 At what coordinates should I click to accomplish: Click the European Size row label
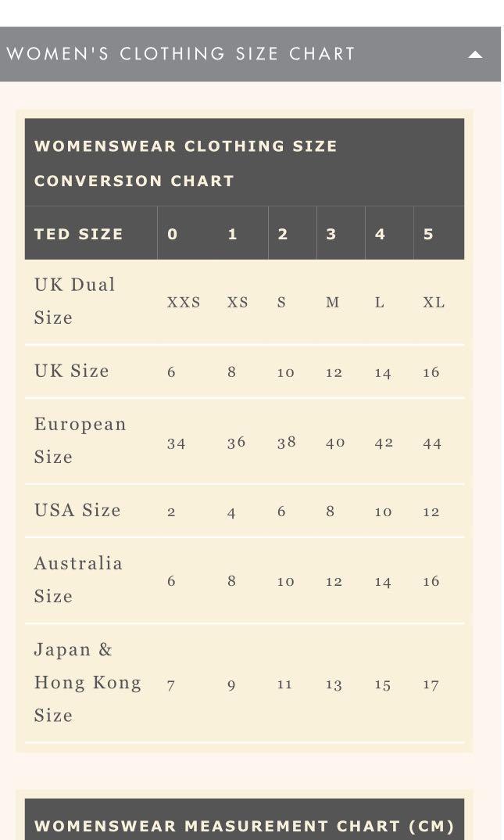(80, 440)
